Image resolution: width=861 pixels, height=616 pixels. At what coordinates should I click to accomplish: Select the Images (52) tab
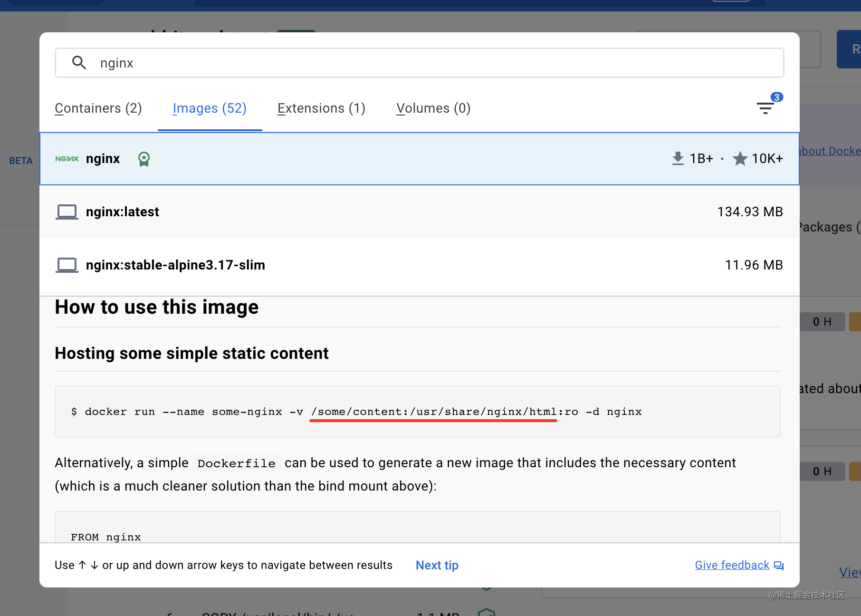210,108
